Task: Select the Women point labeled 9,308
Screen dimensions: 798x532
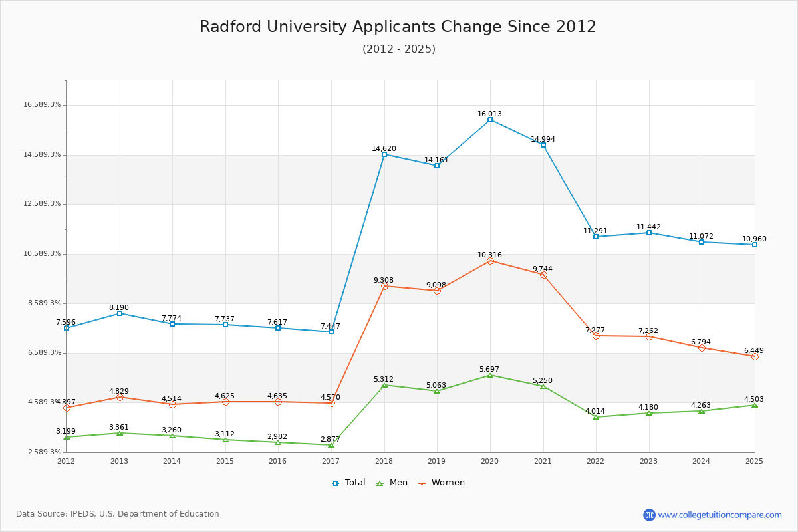Action: (384, 286)
